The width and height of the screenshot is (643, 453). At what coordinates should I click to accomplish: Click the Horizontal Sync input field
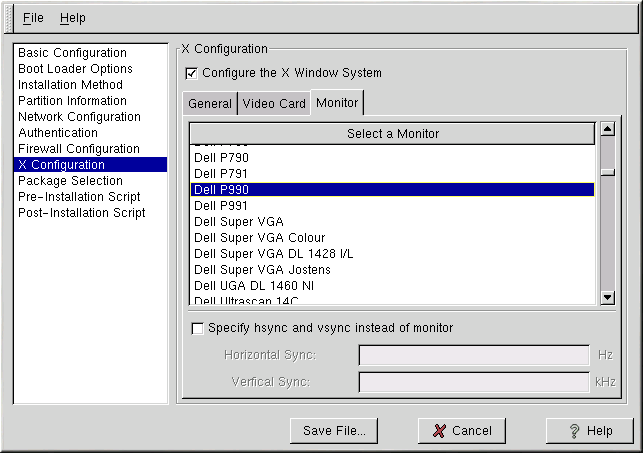tap(473, 356)
